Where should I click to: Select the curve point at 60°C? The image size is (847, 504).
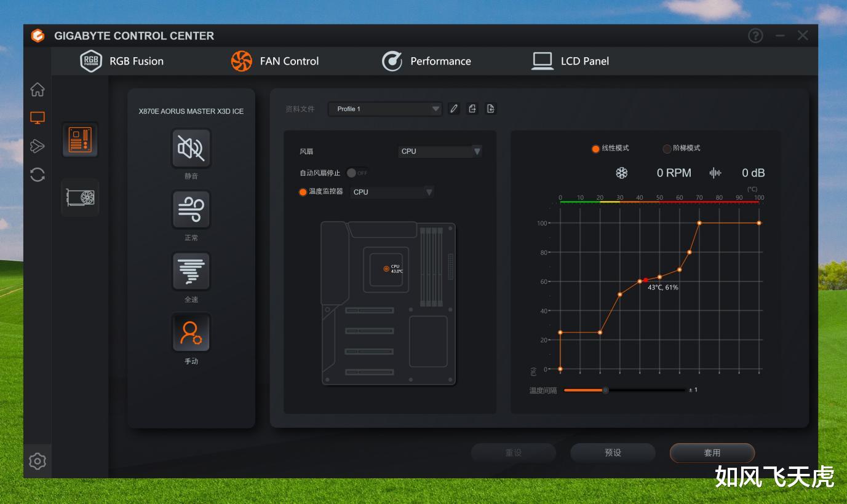click(680, 270)
